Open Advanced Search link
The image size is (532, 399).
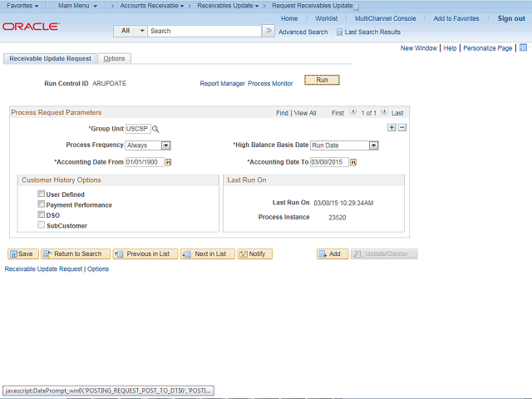[303, 32]
